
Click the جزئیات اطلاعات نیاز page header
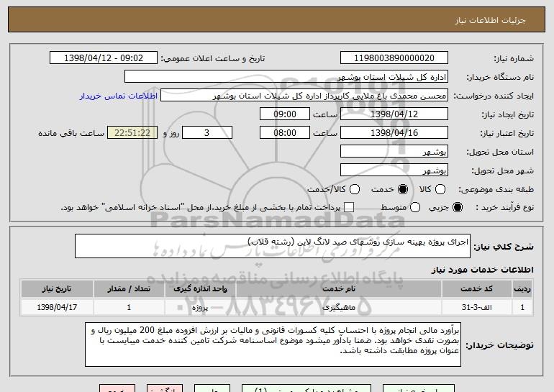[490, 20]
